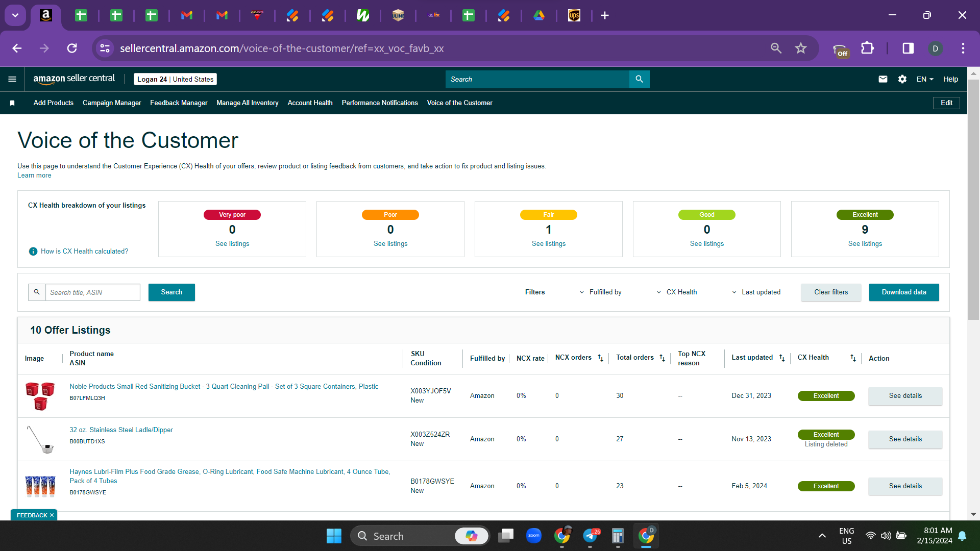Open the tab search dropdown arrow
This screenshot has width=980, height=551.
click(15, 15)
